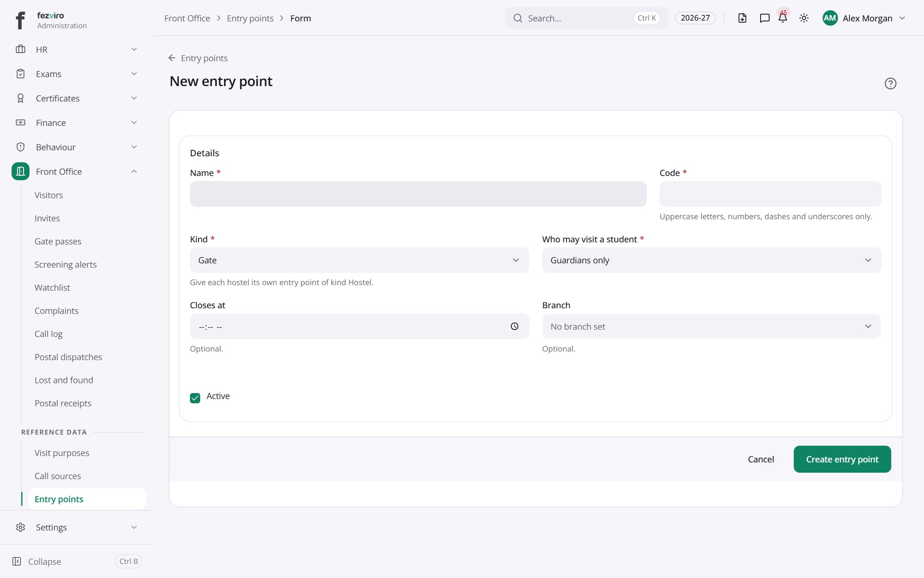Viewport: 924px width, 578px height.
Task: Open the download document icon in header
Action: [742, 18]
